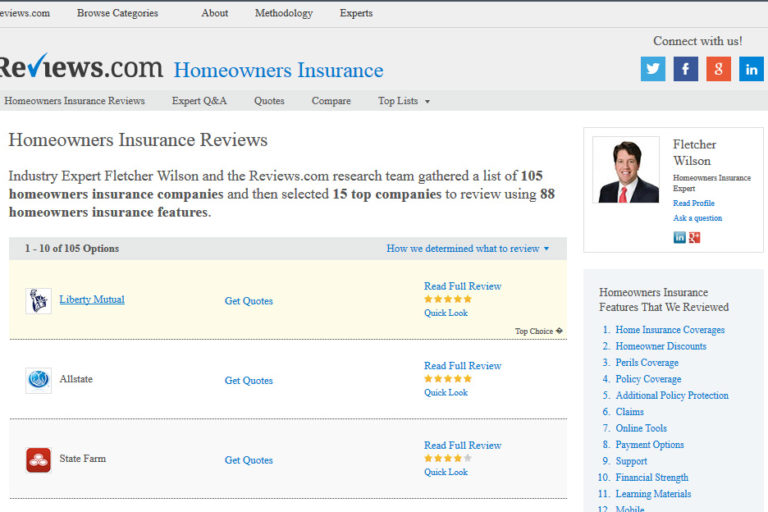The width and height of the screenshot is (768, 512).
Task: Open Claims feature link
Action: [x=629, y=412]
